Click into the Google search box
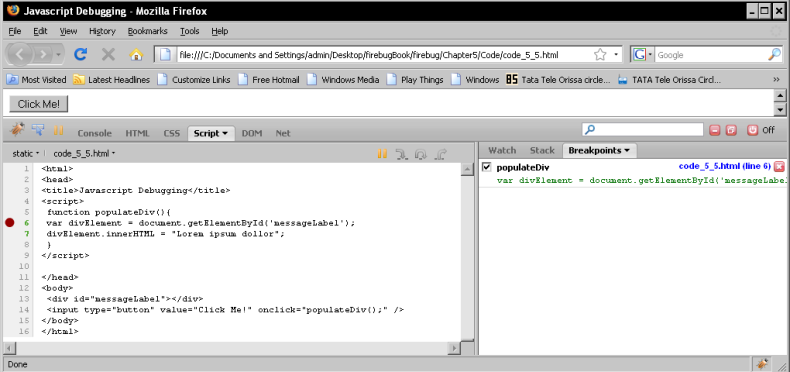 pos(711,55)
